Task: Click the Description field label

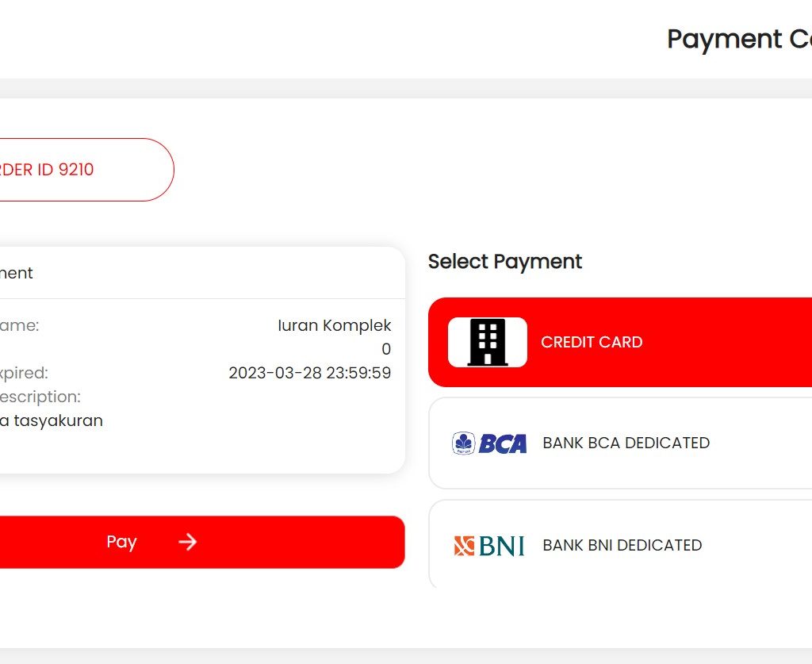Action: pos(40,397)
